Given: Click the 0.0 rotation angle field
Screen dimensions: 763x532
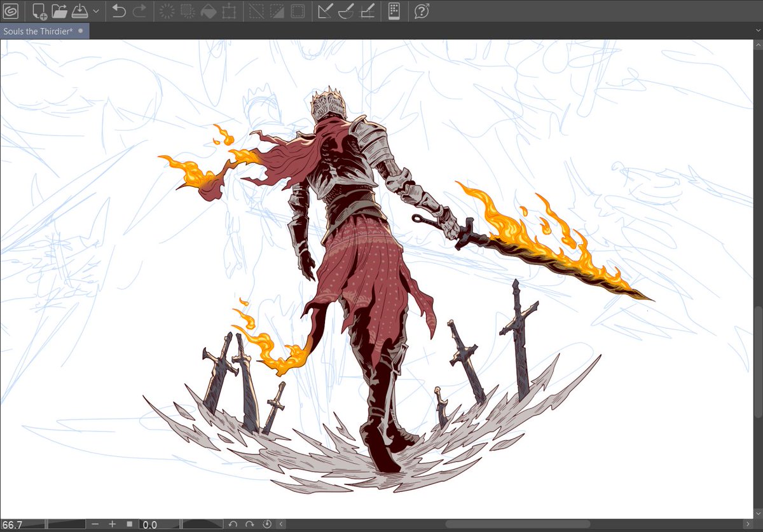Looking at the screenshot, I should pos(159,524).
